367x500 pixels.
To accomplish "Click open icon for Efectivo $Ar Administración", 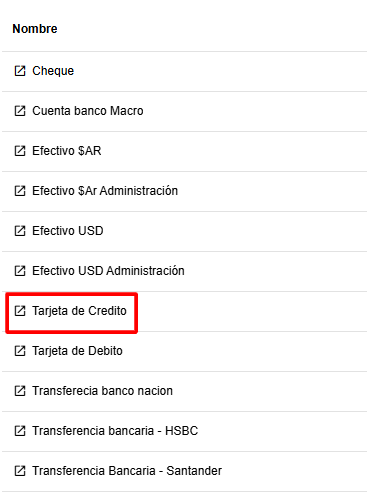I will (x=20, y=191).
